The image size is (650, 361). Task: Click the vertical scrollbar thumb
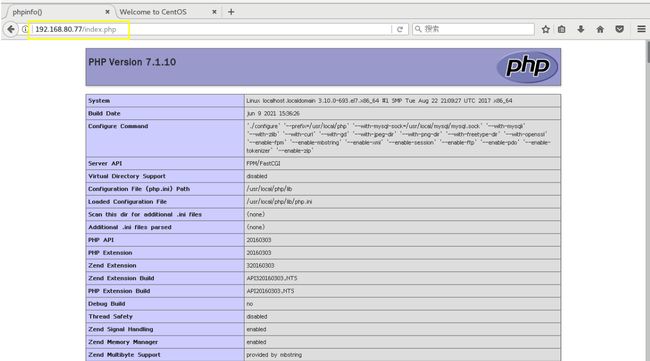pos(648,52)
